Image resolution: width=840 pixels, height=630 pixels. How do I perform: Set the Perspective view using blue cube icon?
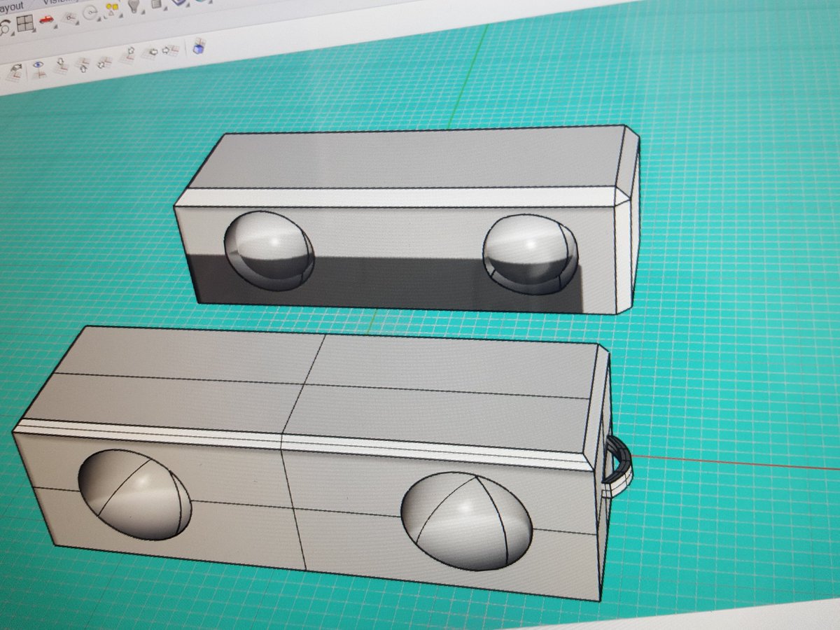pos(199,46)
